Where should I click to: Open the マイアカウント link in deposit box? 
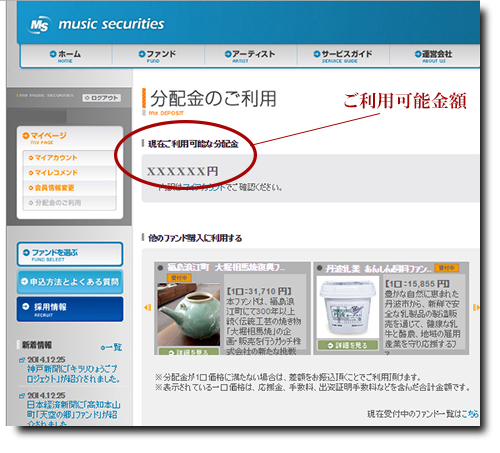click(204, 187)
